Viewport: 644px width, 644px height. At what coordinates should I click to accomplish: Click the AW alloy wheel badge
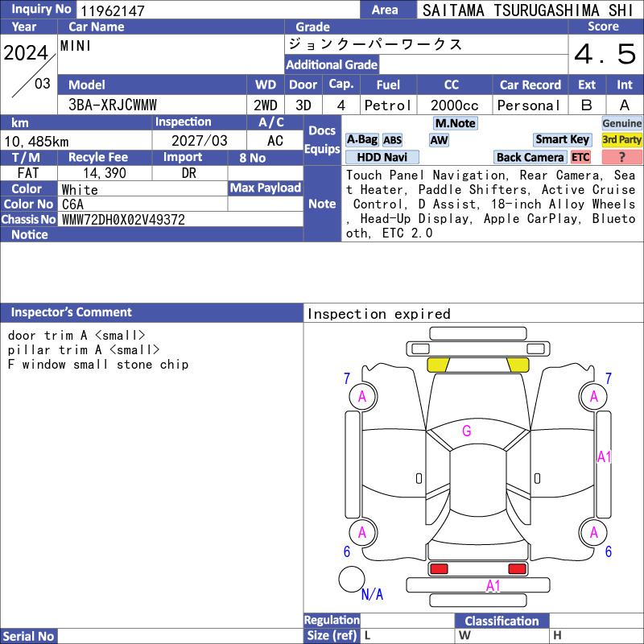[439, 140]
